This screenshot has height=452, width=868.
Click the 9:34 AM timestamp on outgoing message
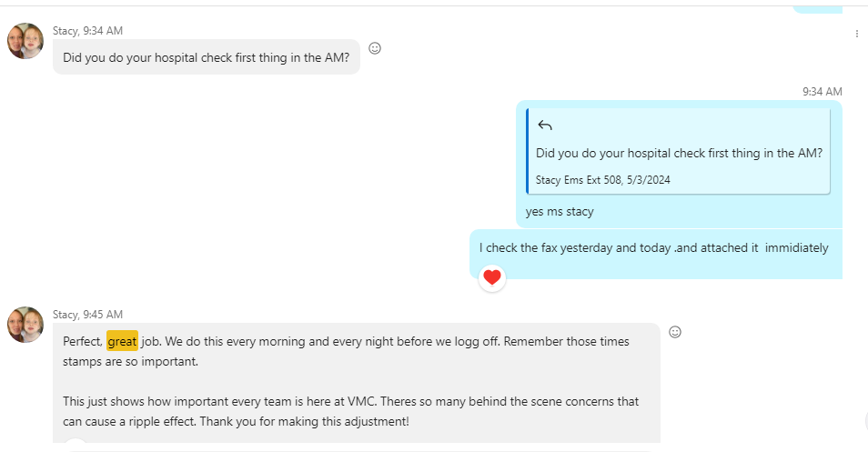pyautogui.click(x=822, y=92)
